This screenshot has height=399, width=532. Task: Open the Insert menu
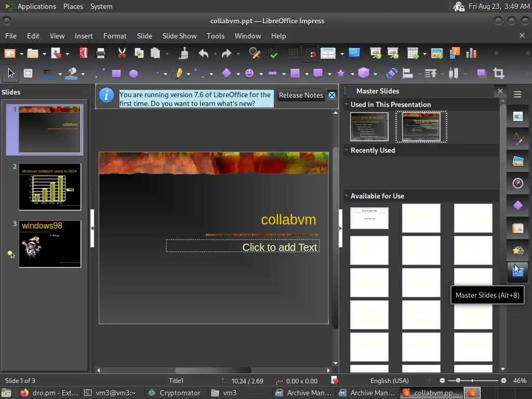click(x=84, y=36)
